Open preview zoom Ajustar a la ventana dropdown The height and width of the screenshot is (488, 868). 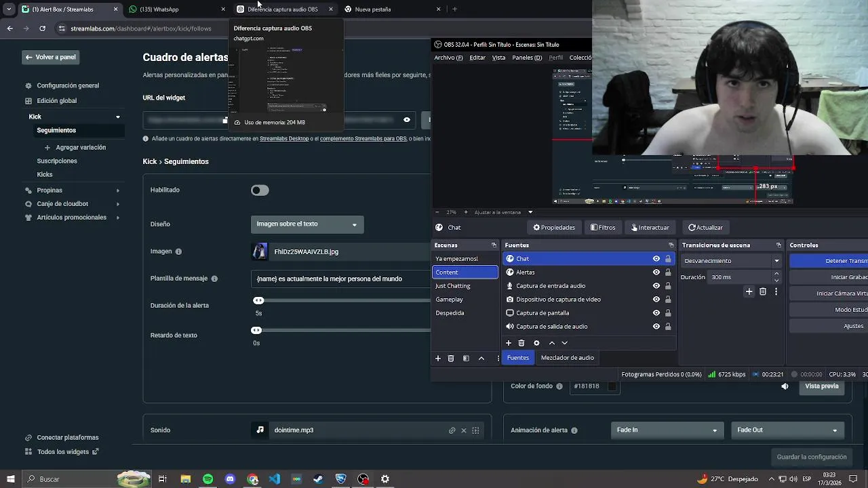[x=503, y=212]
